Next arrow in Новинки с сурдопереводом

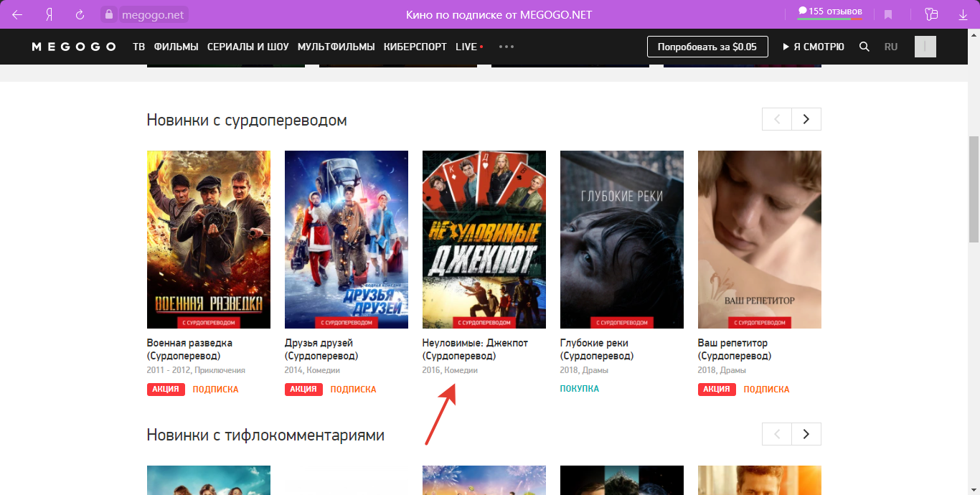[806, 119]
